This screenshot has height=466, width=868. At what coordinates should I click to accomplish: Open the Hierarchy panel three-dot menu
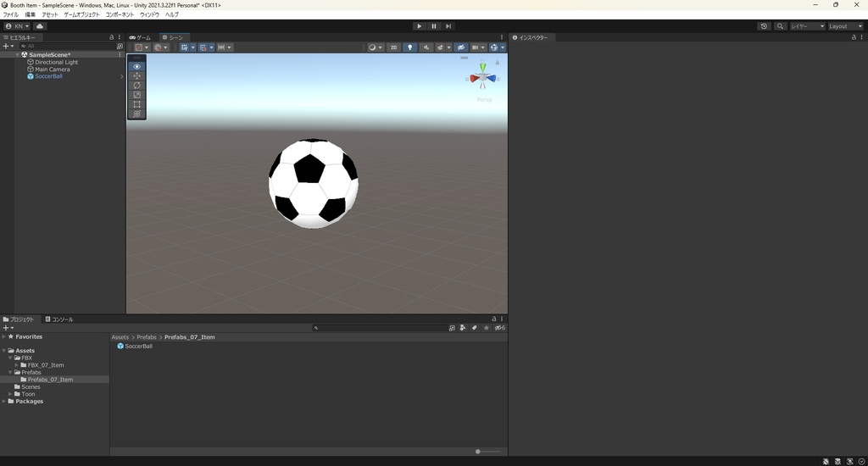point(119,37)
